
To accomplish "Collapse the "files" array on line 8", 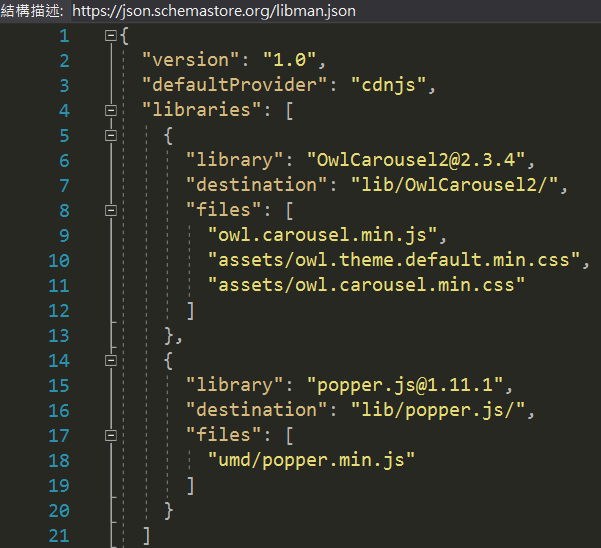I will (x=111, y=211).
